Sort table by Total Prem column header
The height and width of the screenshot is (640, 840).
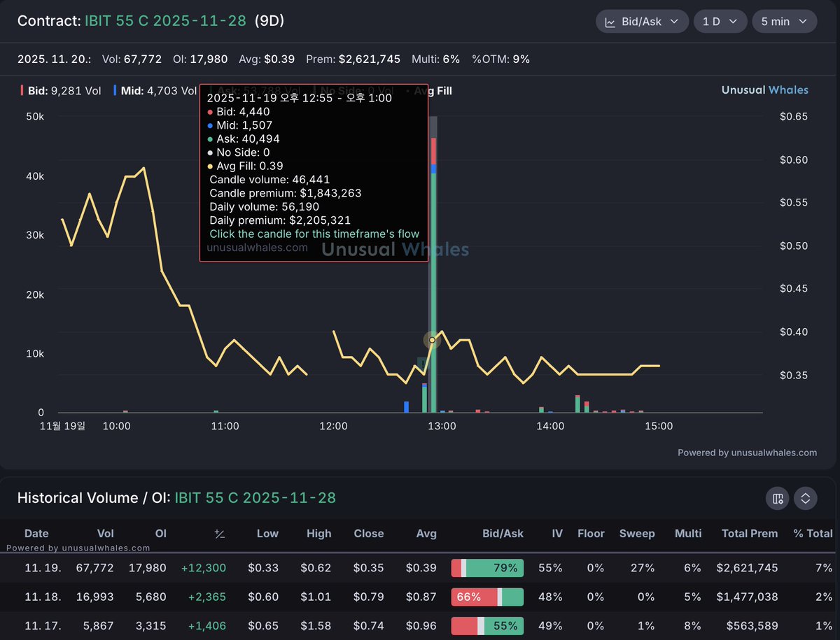coord(750,533)
